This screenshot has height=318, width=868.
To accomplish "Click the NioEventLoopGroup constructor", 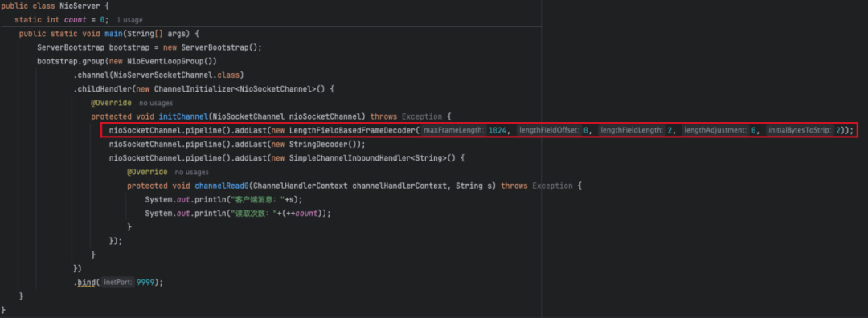I will [166, 61].
